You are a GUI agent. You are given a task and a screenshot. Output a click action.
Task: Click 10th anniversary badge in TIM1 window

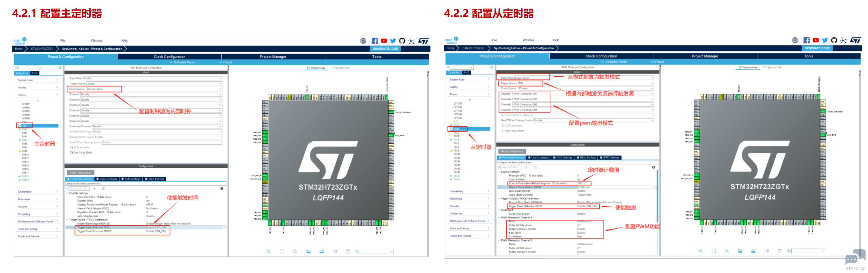(x=363, y=41)
